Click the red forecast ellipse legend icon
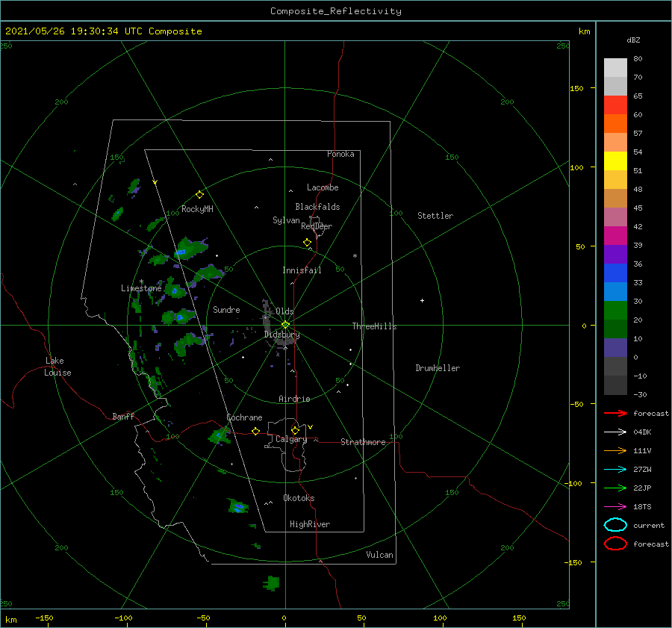Screen dimensions: 672x628 coord(615,544)
